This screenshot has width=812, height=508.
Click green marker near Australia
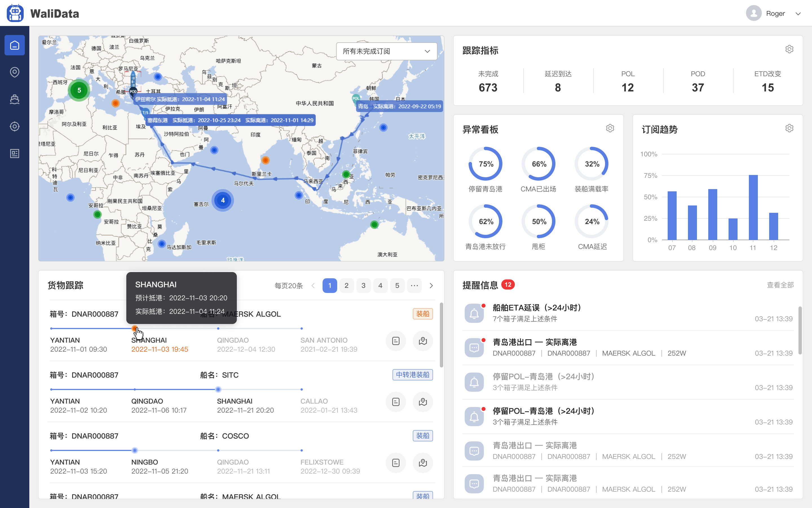[x=374, y=224]
